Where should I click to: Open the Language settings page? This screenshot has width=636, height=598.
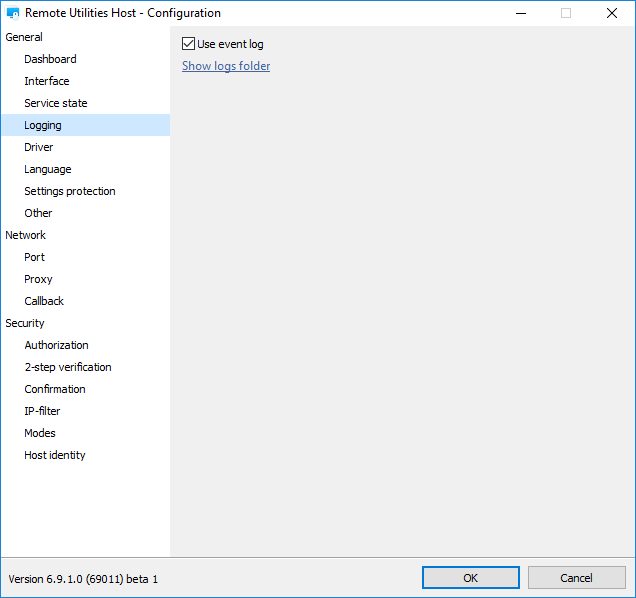coord(48,169)
